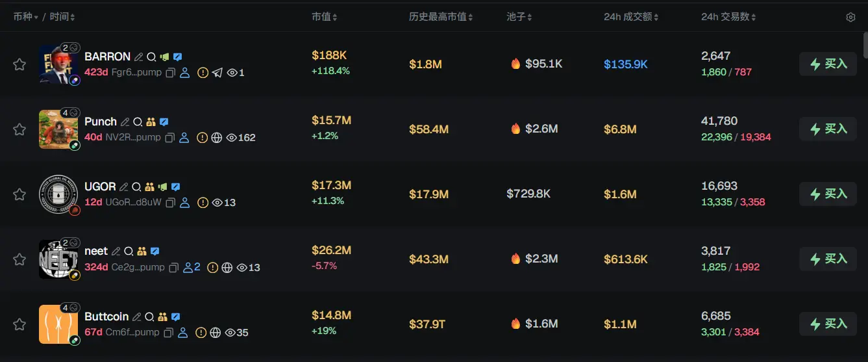Copy the Punch contract address
868x362 pixels.
(x=169, y=138)
